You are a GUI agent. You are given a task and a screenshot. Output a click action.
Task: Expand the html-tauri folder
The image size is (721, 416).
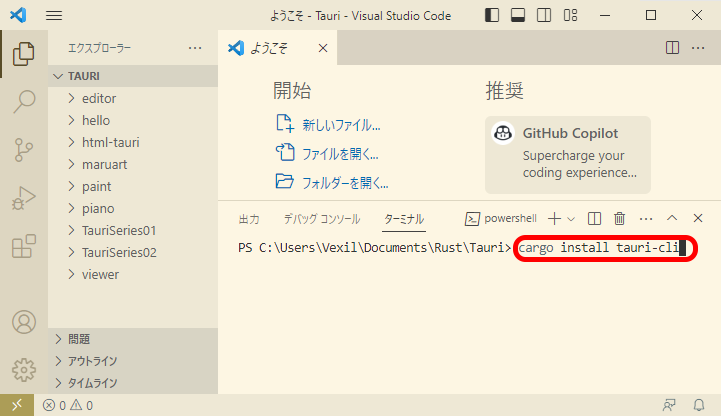pos(110,142)
